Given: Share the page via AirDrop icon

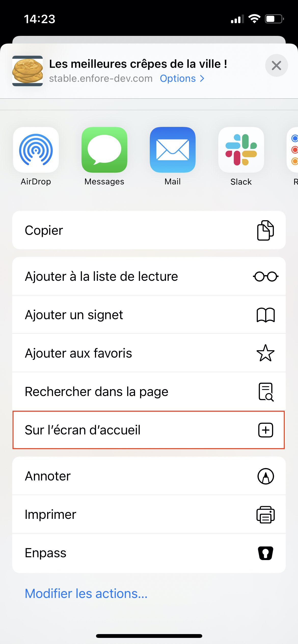Looking at the screenshot, I should [36, 150].
